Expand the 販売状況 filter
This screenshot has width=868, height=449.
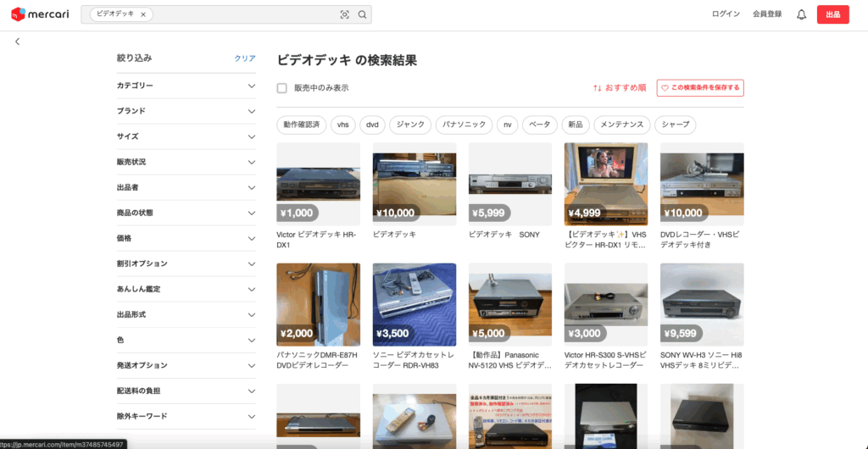point(186,162)
